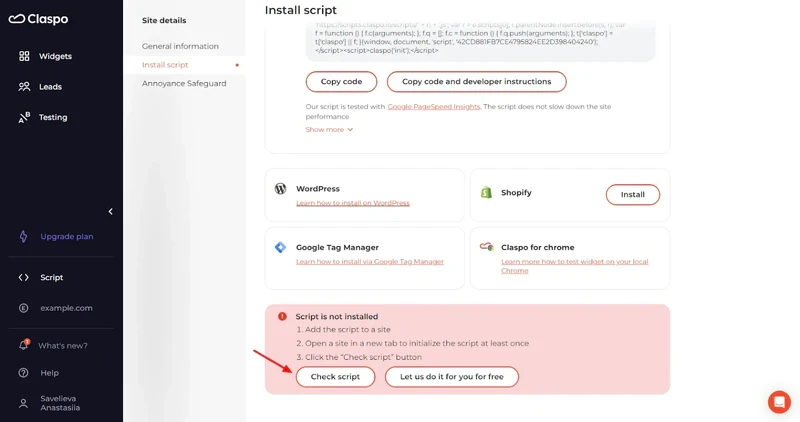Click the red error alert icon
Image resolution: width=800 pixels, height=422 pixels.
(x=282, y=316)
